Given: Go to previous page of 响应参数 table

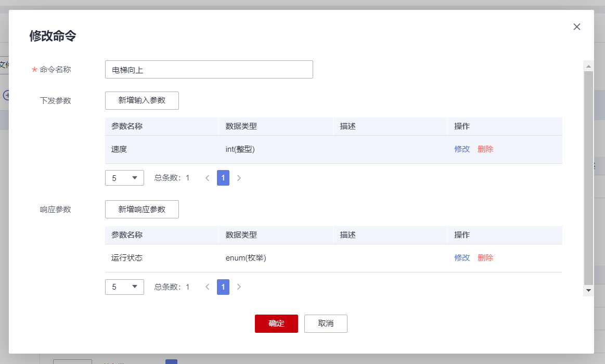Looking at the screenshot, I should [207, 287].
